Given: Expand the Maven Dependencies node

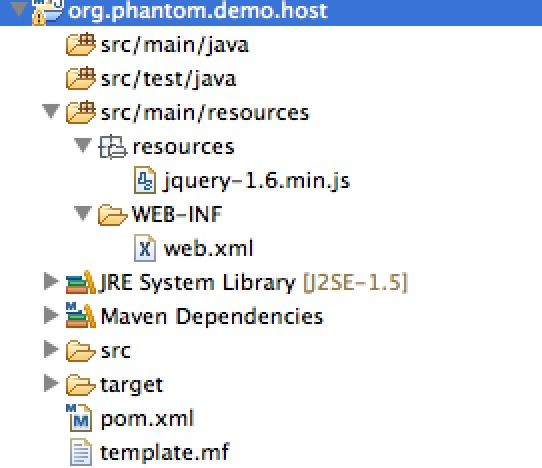Looking at the screenshot, I should click(51, 315).
